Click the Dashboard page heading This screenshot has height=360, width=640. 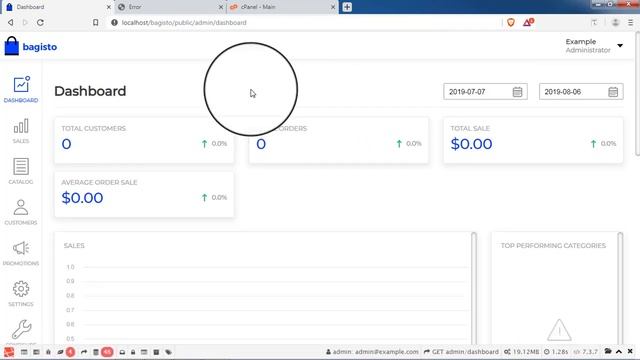pyautogui.click(x=90, y=91)
